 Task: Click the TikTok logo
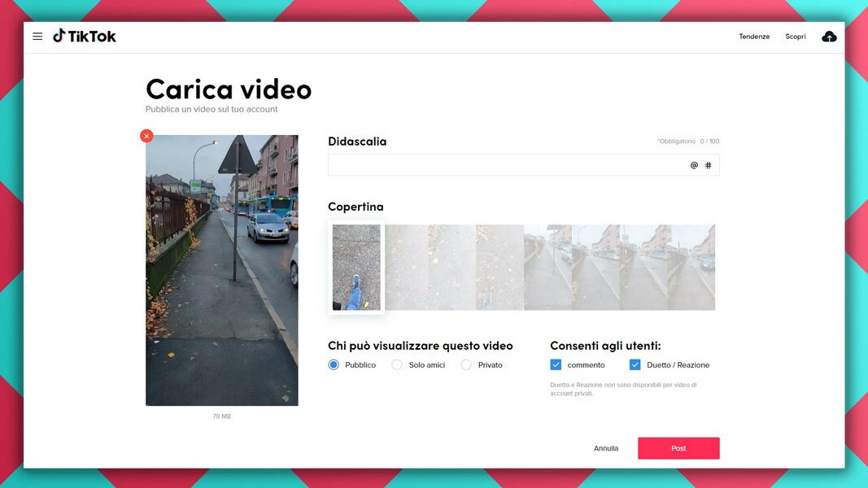point(85,37)
